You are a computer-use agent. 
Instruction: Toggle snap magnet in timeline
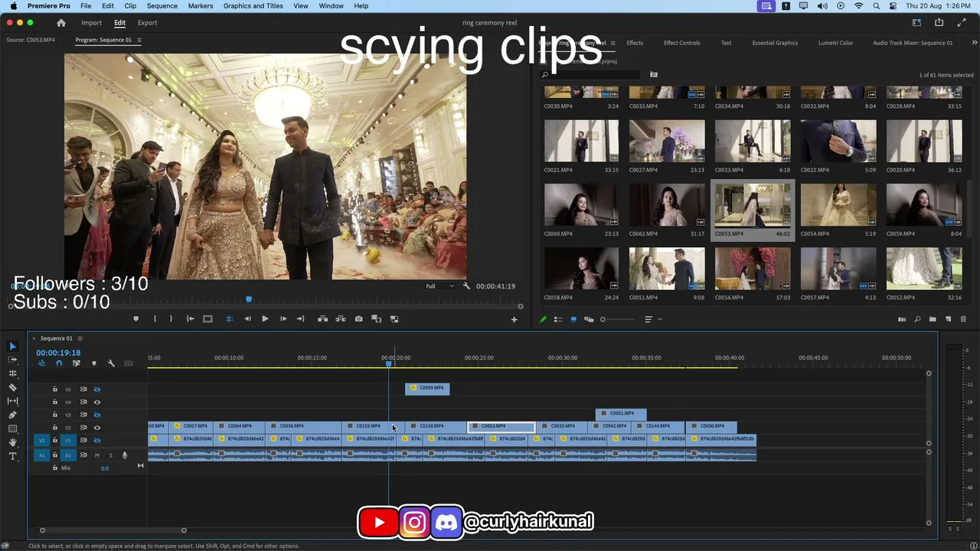pyautogui.click(x=59, y=364)
